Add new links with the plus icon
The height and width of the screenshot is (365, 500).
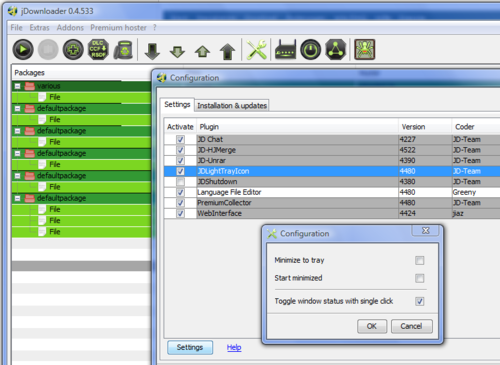pyautogui.click(x=73, y=50)
